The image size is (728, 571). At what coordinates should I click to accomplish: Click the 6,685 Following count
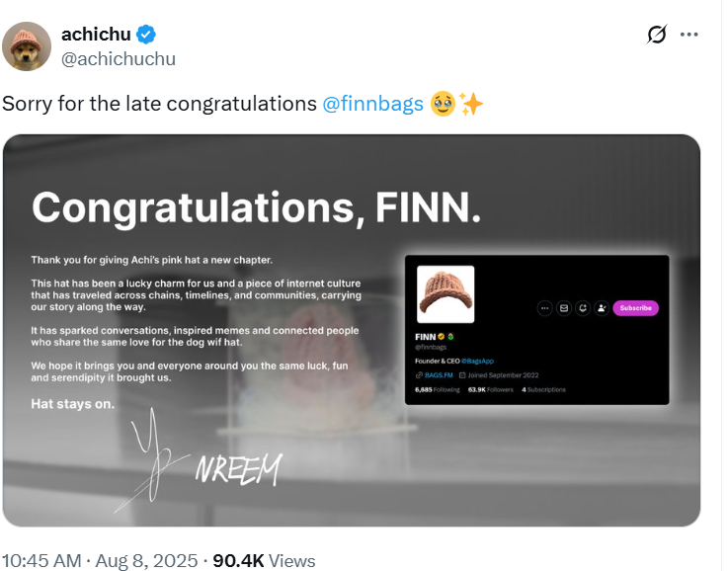[438, 389]
